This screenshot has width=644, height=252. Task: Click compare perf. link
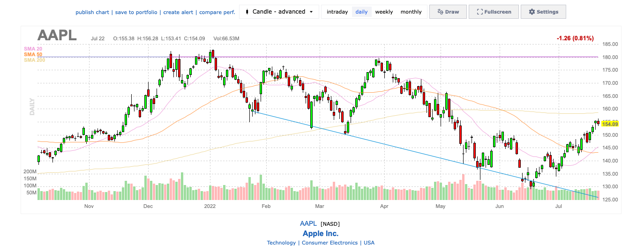tap(217, 12)
